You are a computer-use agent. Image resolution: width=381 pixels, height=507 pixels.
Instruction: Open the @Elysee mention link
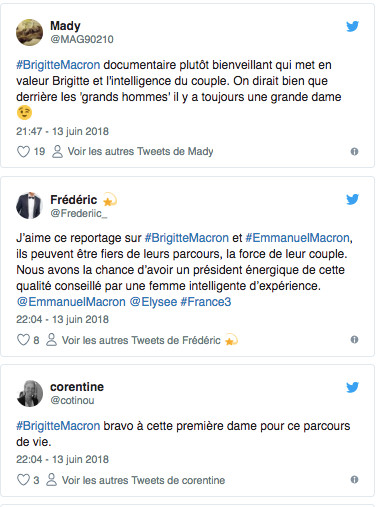point(153,302)
